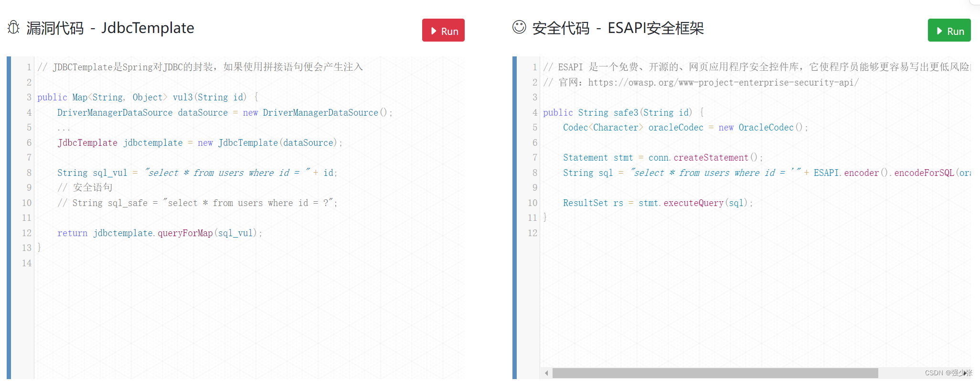Image resolution: width=980 pixels, height=381 pixels.
Task: Click the return jdbctemplate.queryForMap line
Action: pos(160,233)
